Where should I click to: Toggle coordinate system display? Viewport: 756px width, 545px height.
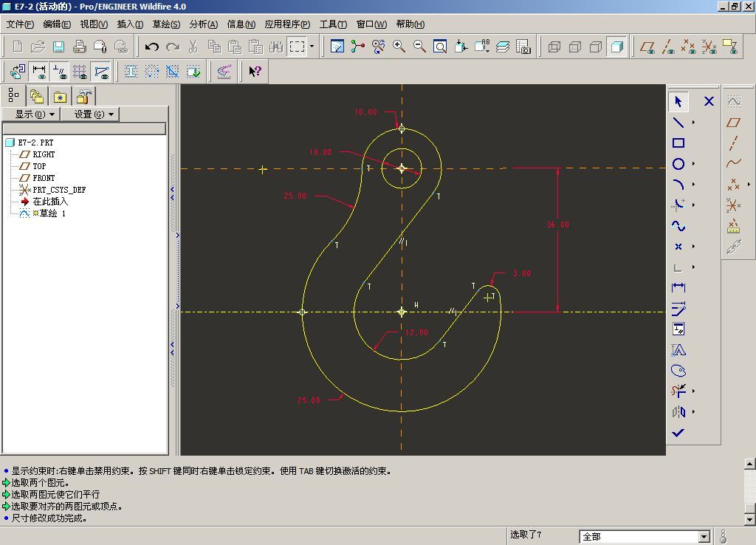[x=709, y=47]
